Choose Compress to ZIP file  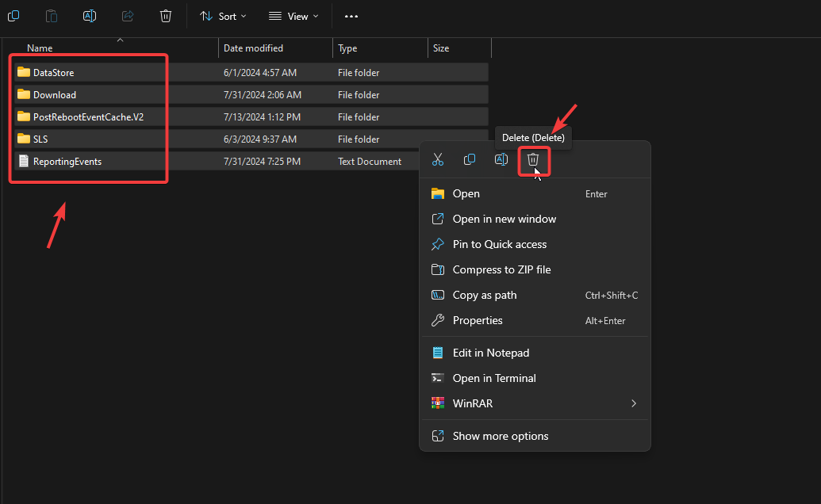(501, 269)
